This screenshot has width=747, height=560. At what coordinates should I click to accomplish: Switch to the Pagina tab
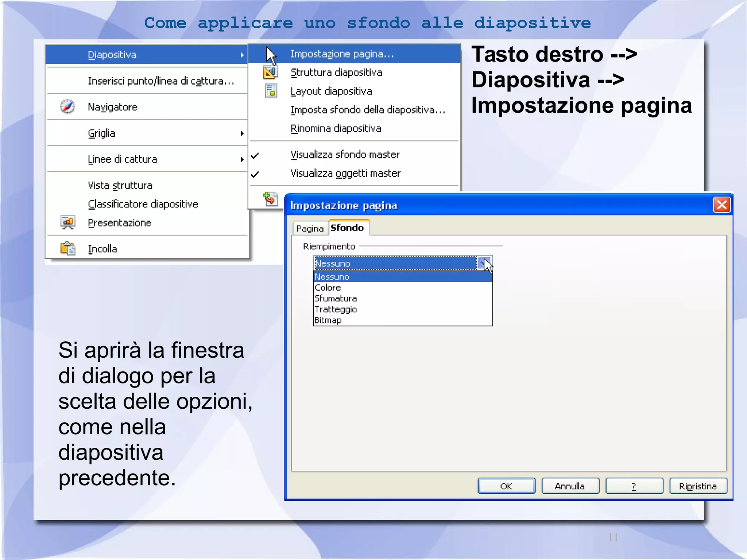pyautogui.click(x=310, y=229)
